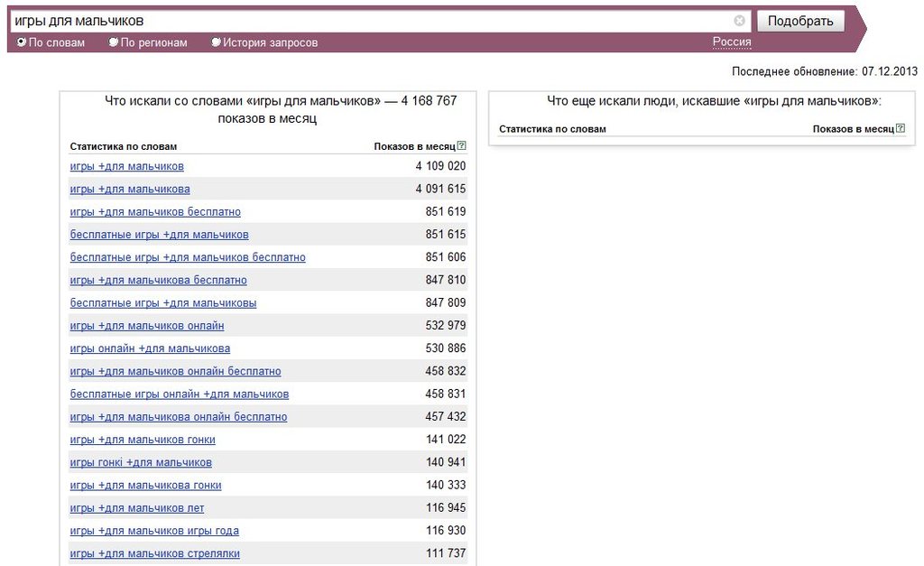Viewport: 924px width, 566px height.
Task: Clear the search query with the X icon
Action: pyautogui.click(x=739, y=21)
